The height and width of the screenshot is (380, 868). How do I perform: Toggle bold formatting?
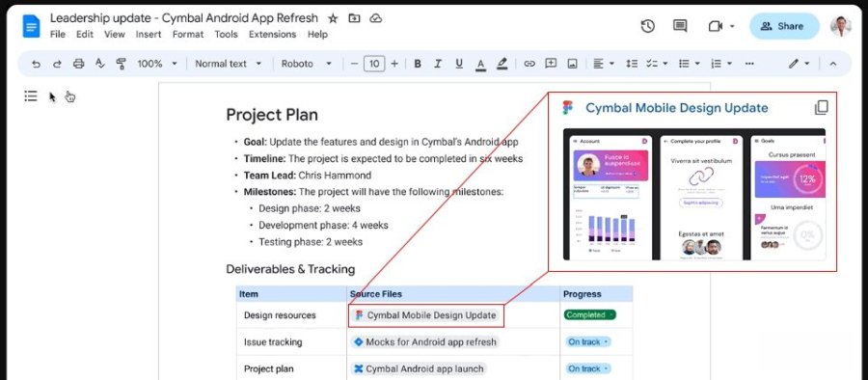point(418,64)
